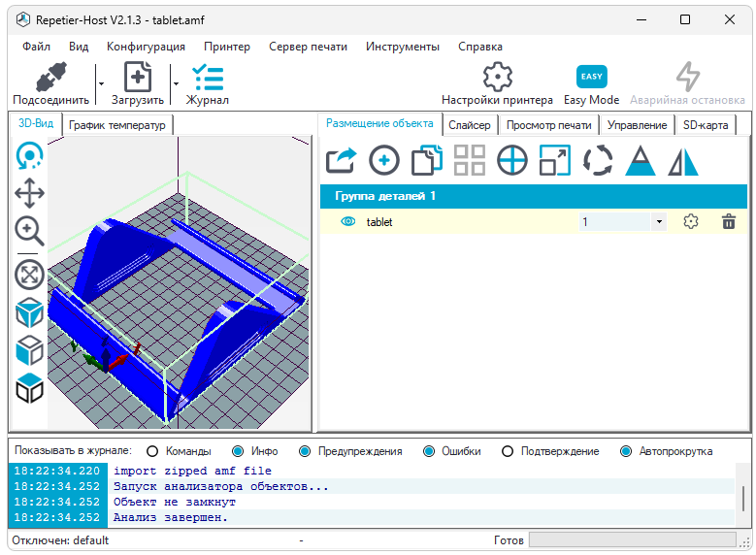Open the Файл menu
Image resolution: width=756 pixels, height=555 pixels.
point(36,47)
